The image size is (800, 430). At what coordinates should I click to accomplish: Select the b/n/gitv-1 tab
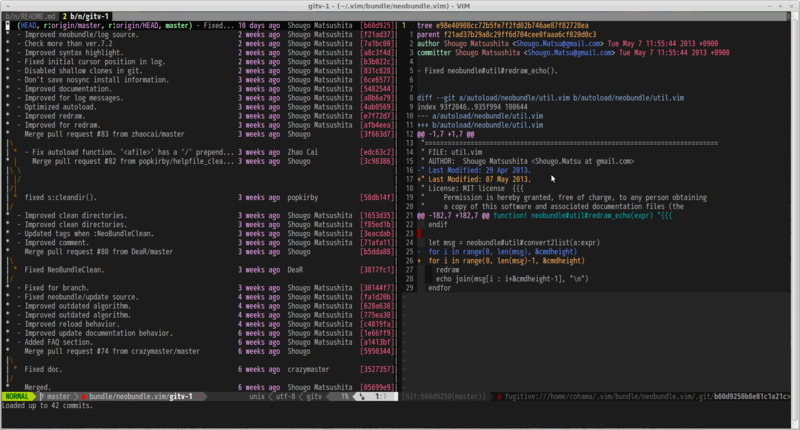[x=85, y=16]
